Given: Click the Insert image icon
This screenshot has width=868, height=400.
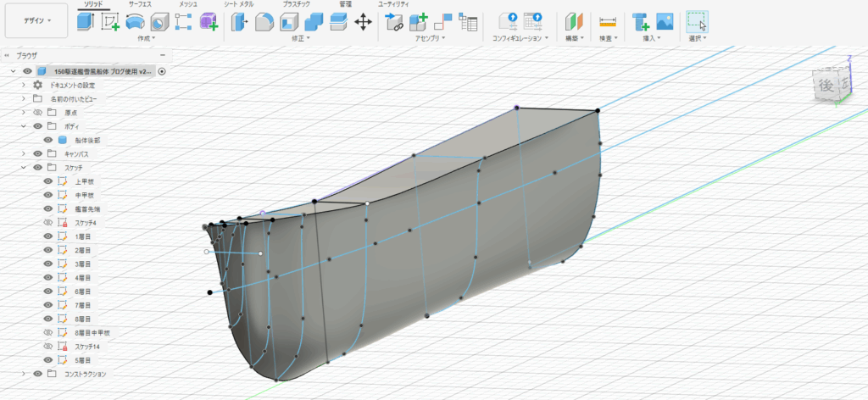Looking at the screenshot, I should (x=665, y=22).
